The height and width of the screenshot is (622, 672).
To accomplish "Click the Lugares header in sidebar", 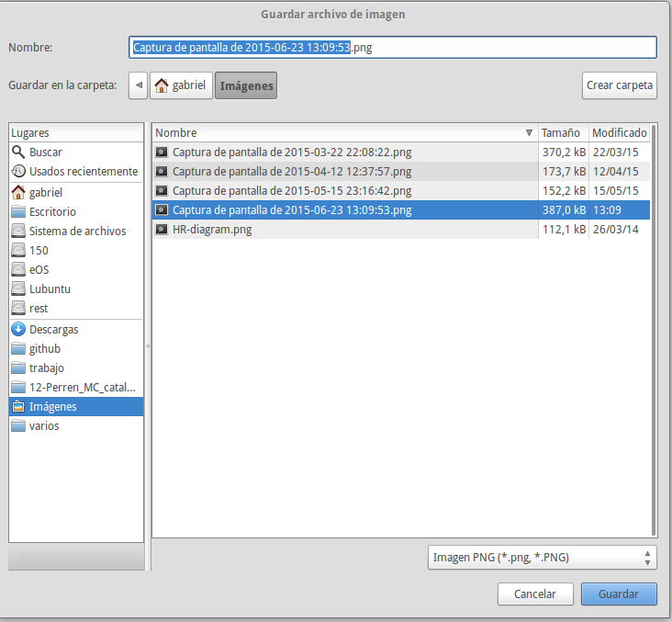I will 76,133.
